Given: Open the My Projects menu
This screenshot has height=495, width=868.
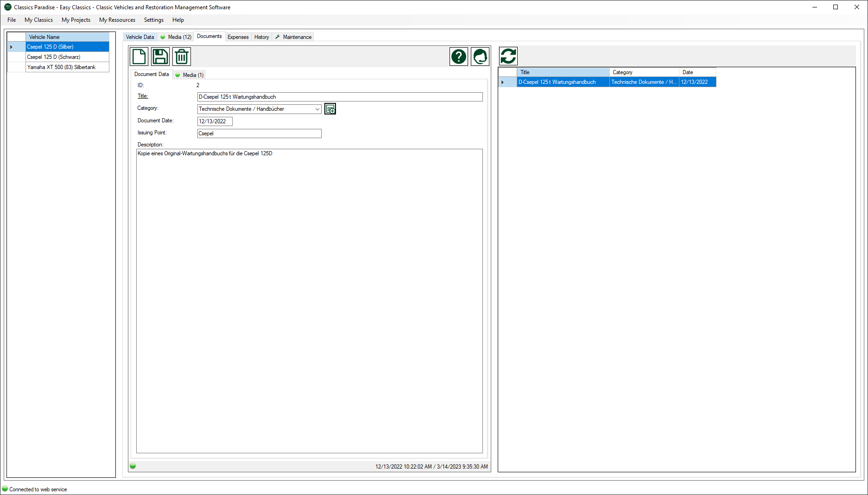Looking at the screenshot, I should coord(76,20).
